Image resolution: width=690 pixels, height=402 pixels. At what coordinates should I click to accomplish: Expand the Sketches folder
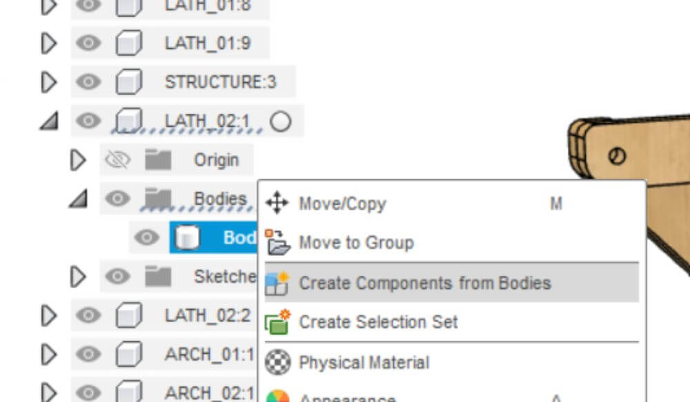coord(78,277)
